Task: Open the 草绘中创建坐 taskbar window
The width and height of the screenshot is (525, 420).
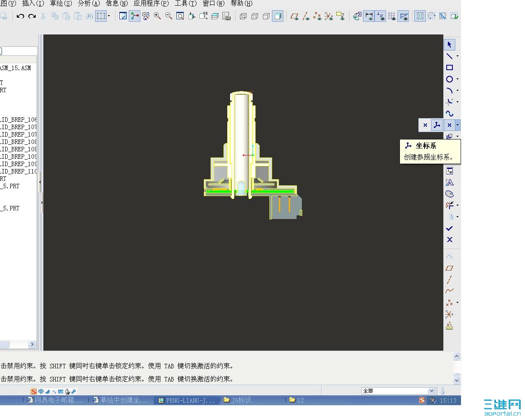Action: click(x=121, y=400)
